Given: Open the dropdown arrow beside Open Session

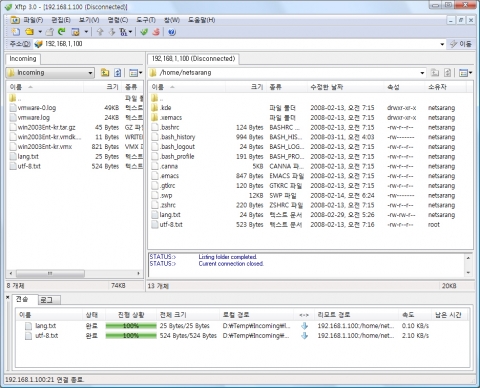Looking at the screenshot, I should click(x=40, y=32).
